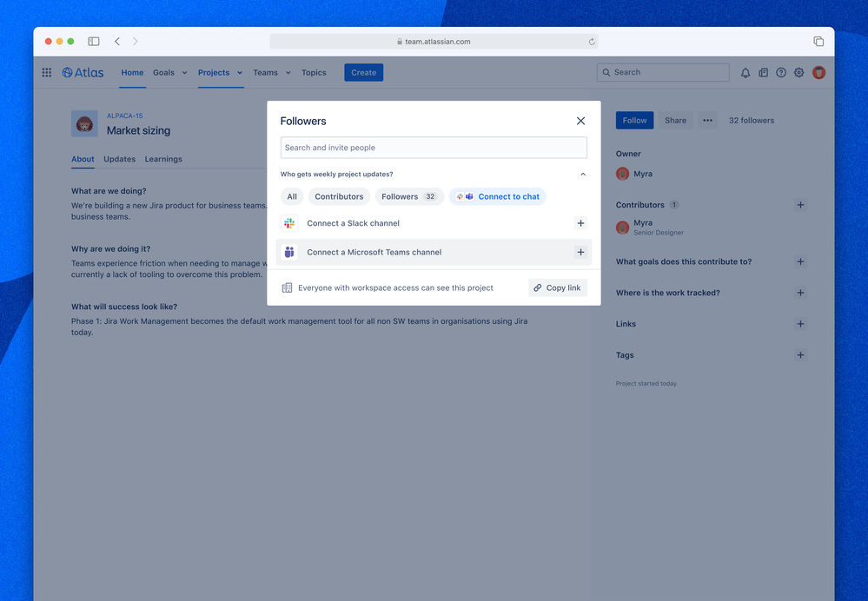Click the Atlas logo

[83, 72]
